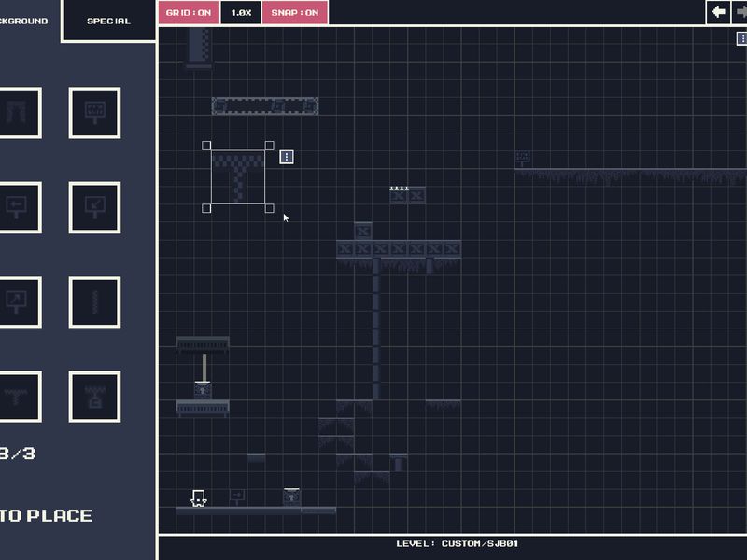Select the tall vertical pole under X blocks
This screenshot has width=747, height=560.
pos(376,329)
